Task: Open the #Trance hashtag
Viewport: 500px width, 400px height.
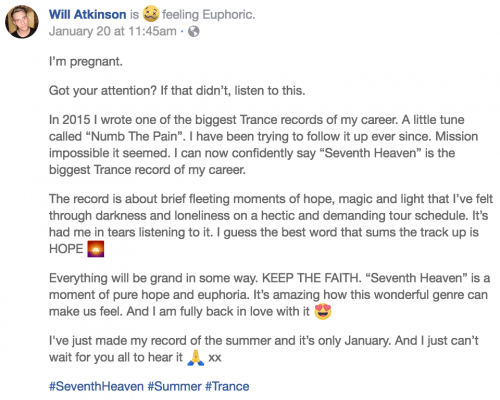Action: [x=227, y=386]
